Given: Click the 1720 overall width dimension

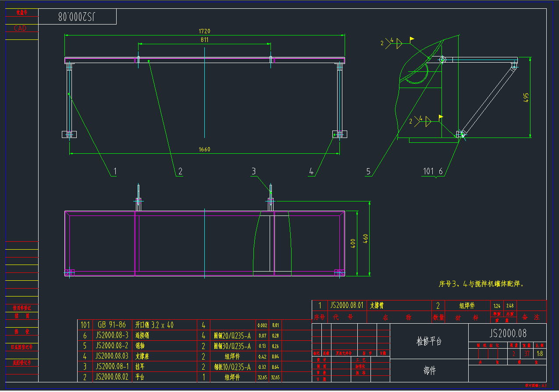Looking at the screenshot, I should 205,31.
